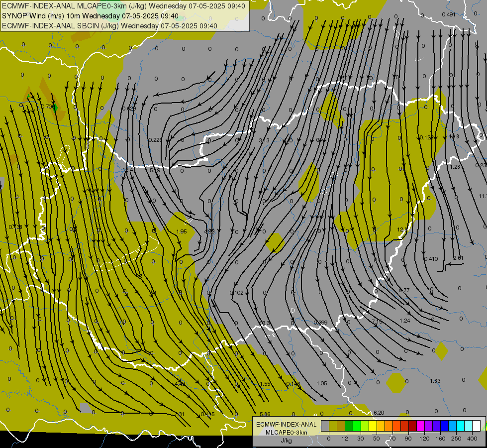Click the map value 1.24

tap(405, 321)
